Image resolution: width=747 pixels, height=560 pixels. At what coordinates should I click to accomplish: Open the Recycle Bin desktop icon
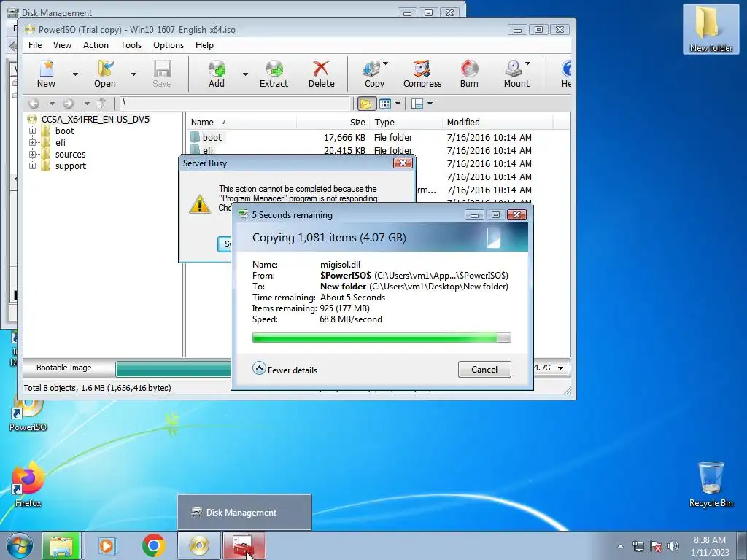pyautogui.click(x=711, y=484)
